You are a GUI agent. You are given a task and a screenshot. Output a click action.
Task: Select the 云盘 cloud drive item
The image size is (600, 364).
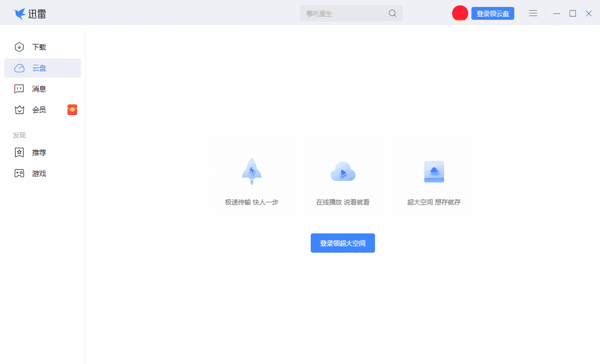coord(42,68)
